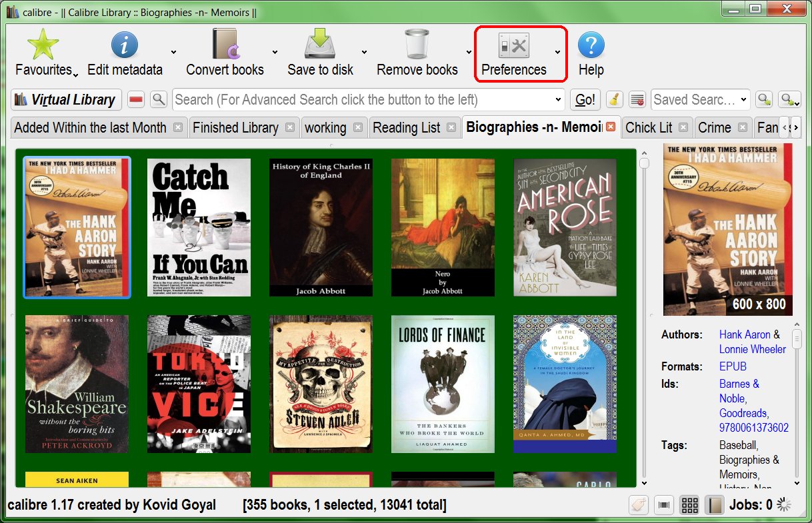This screenshot has width=812, height=523.
Task: Click the calibre books icon in title bar
Action: coord(12,11)
